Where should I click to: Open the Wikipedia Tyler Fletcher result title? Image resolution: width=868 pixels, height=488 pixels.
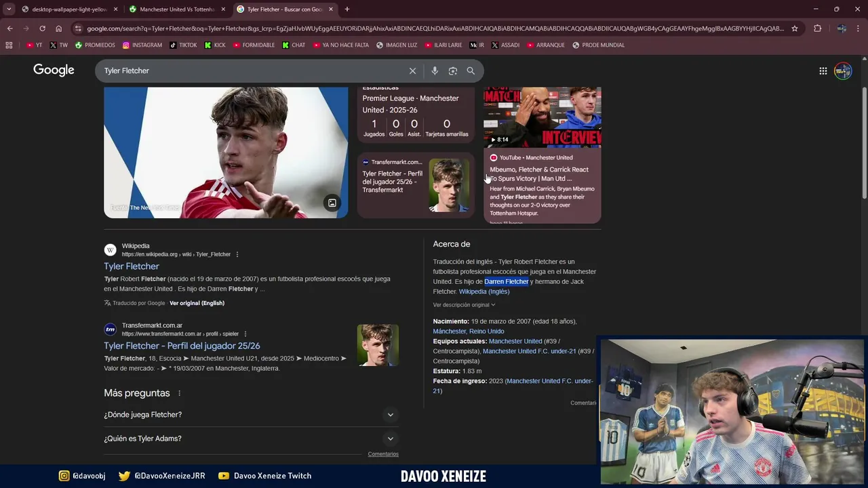click(x=132, y=266)
